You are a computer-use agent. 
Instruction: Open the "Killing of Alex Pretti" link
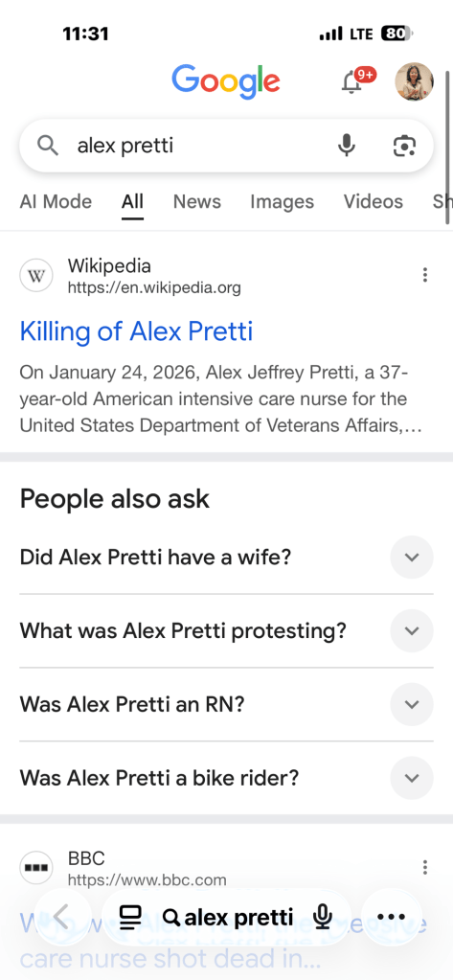pos(136,330)
